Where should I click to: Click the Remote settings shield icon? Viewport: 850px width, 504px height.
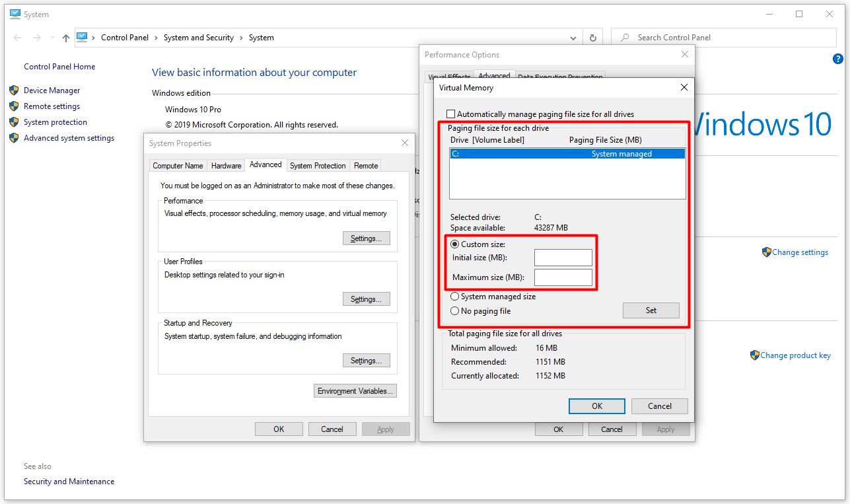point(13,106)
